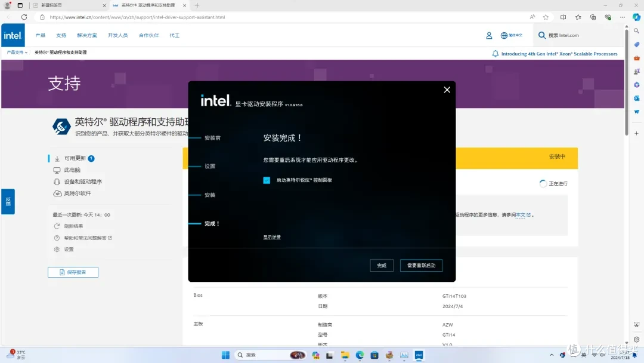The width and height of the screenshot is (644, 363).
Task: Open the weather widget on the taskbar
Action: [17, 355]
